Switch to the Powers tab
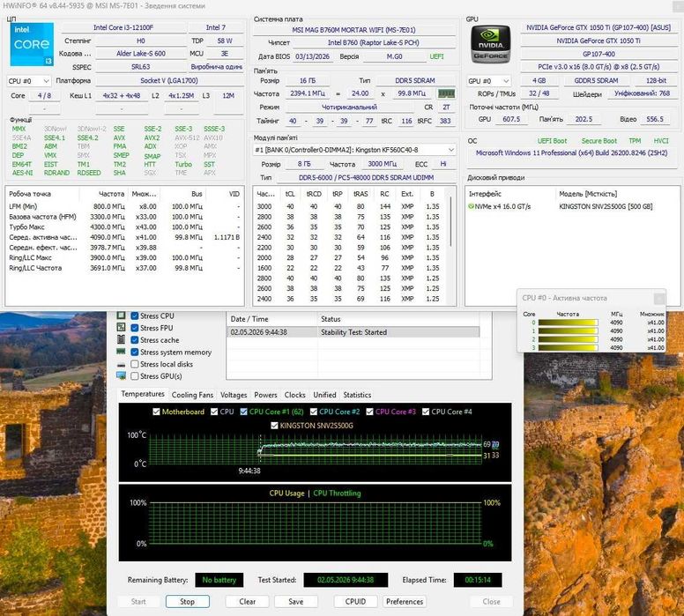Image resolution: width=684 pixels, height=616 pixels. (265, 395)
